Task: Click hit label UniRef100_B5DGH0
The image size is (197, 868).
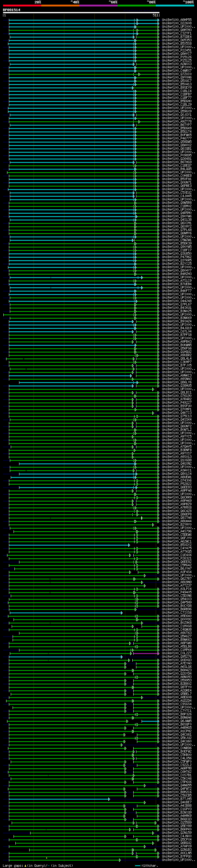Action: [177, 101]
